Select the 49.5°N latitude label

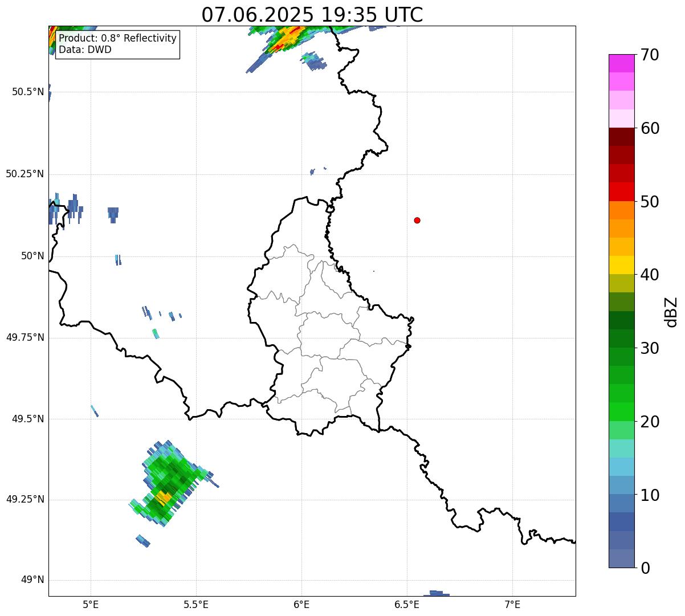[28, 419]
